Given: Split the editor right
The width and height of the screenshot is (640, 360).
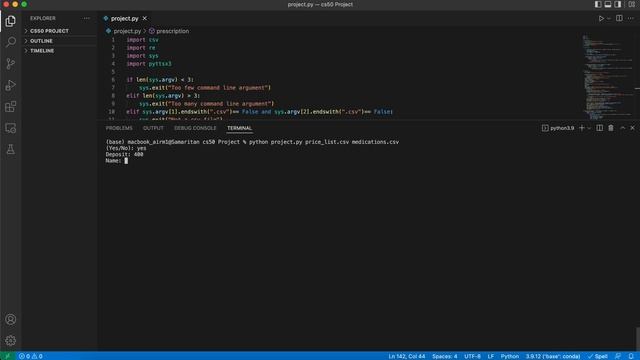Looking at the screenshot, I should point(619,18).
